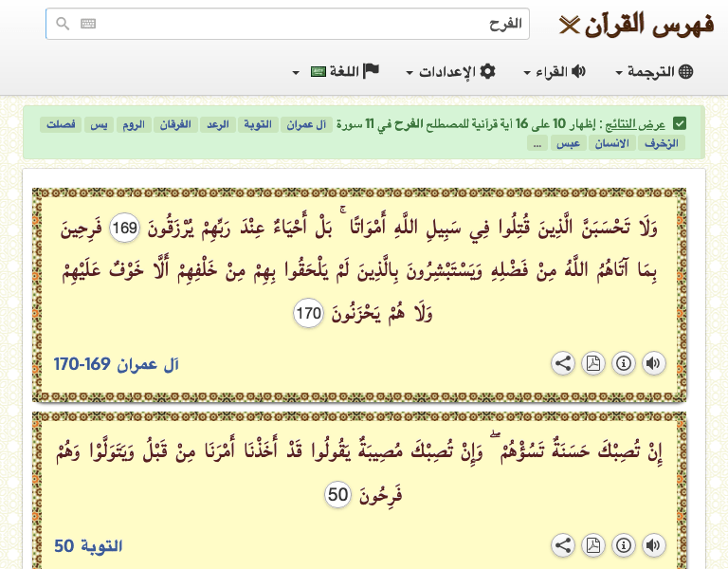The height and width of the screenshot is (569, 728).
Task: Filter results by فصلت surah tag
Action: [x=61, y=124]
